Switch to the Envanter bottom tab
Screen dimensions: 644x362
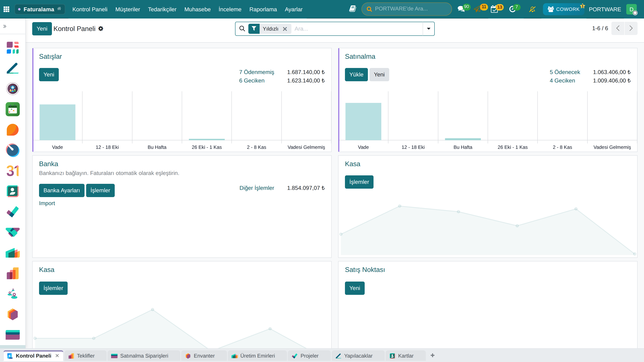(x=204, y=356)
